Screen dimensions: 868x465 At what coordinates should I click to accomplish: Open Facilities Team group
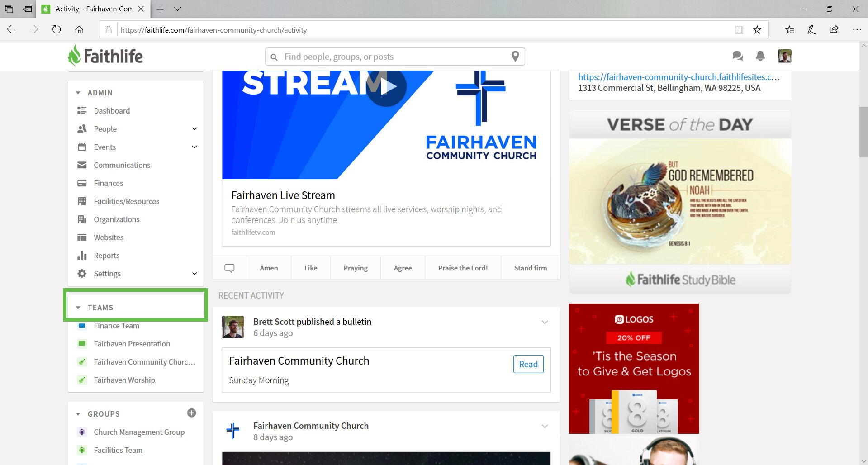tap(118, 450)
